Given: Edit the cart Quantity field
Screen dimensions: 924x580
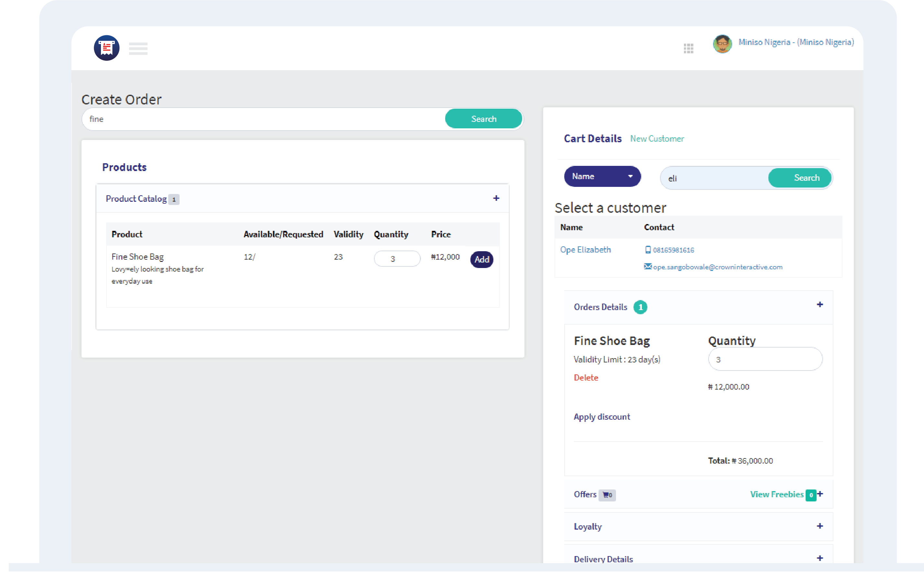Looking at the screenshot, I should pyautogui.click(x=765, y=359).
